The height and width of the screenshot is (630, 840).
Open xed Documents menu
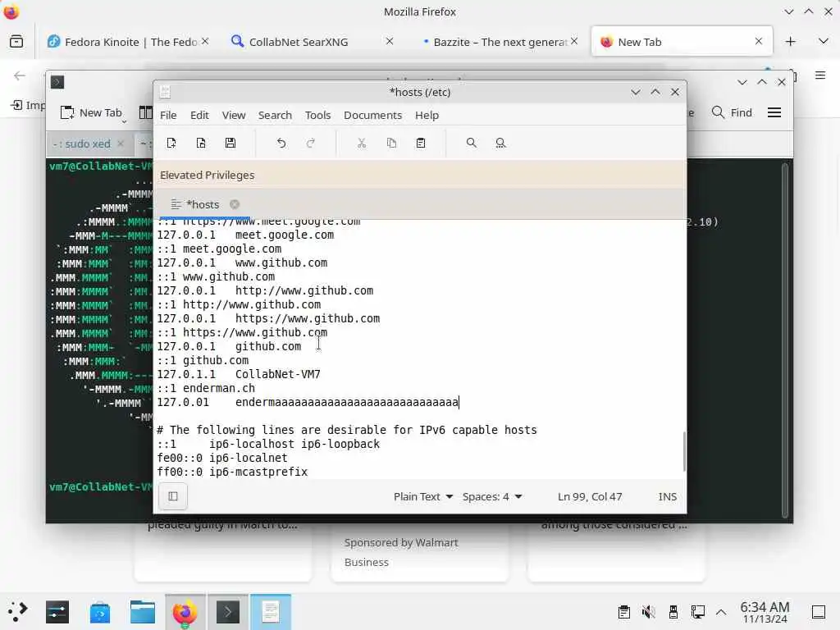[x=373, y=115]
